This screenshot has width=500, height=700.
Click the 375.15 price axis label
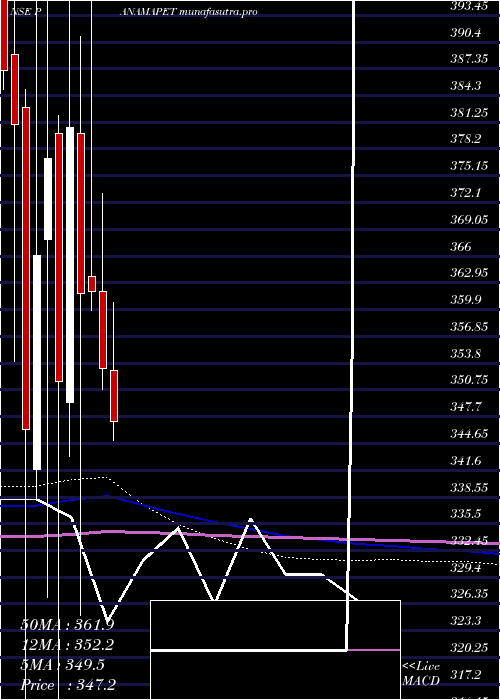[x=471, y=166]
